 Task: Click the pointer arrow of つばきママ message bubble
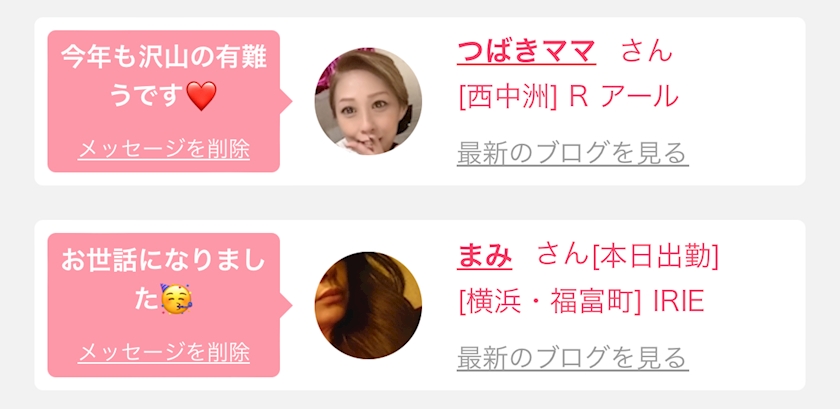[286, 101]
